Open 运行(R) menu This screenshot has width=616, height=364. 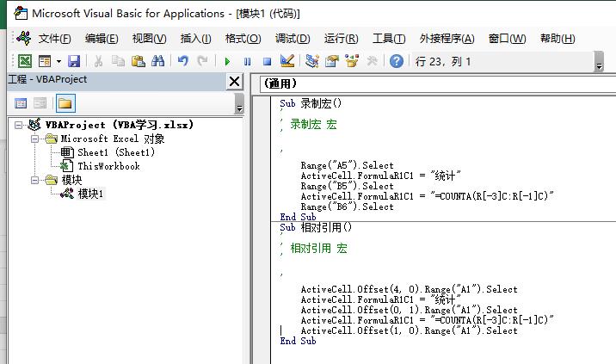[x=341, y=39]
